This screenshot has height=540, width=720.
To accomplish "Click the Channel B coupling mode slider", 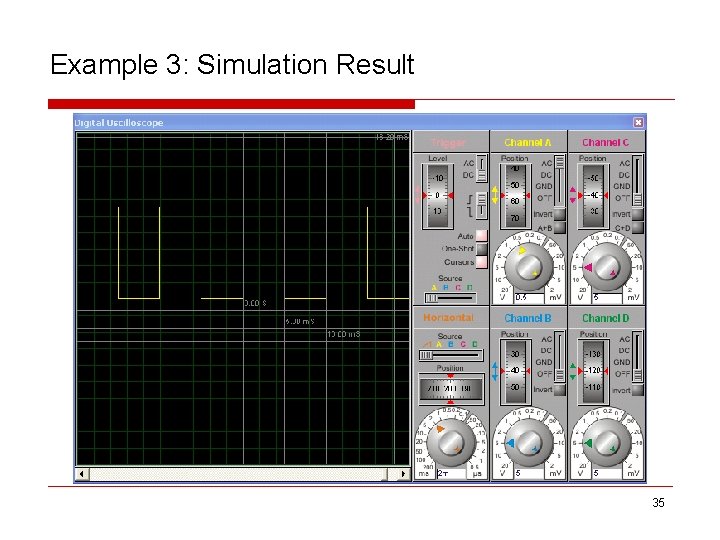I will tap(559, 357).
